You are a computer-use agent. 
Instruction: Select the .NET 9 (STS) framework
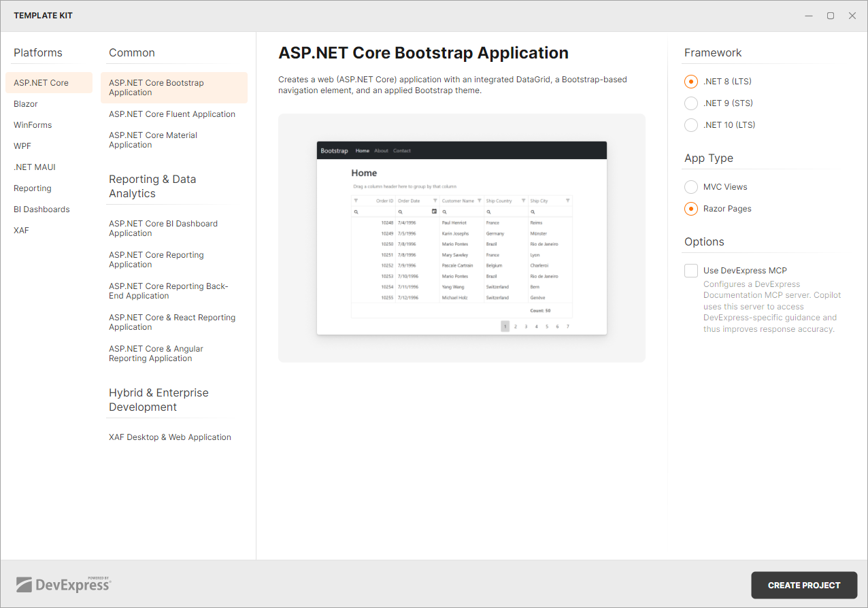point(691,103)
